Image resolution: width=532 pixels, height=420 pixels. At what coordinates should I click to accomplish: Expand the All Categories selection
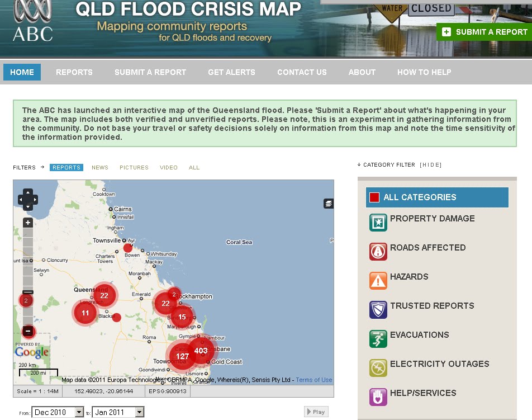point(437,197)
